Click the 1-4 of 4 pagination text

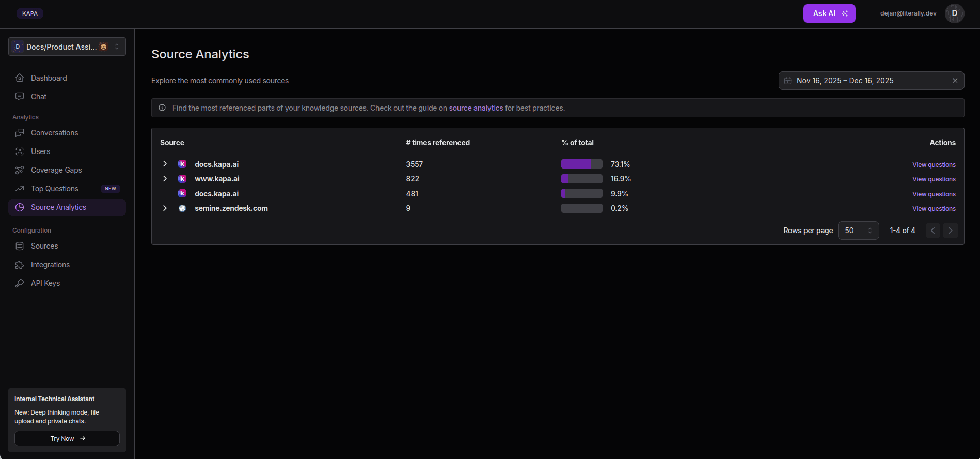(x=903, y=231)
